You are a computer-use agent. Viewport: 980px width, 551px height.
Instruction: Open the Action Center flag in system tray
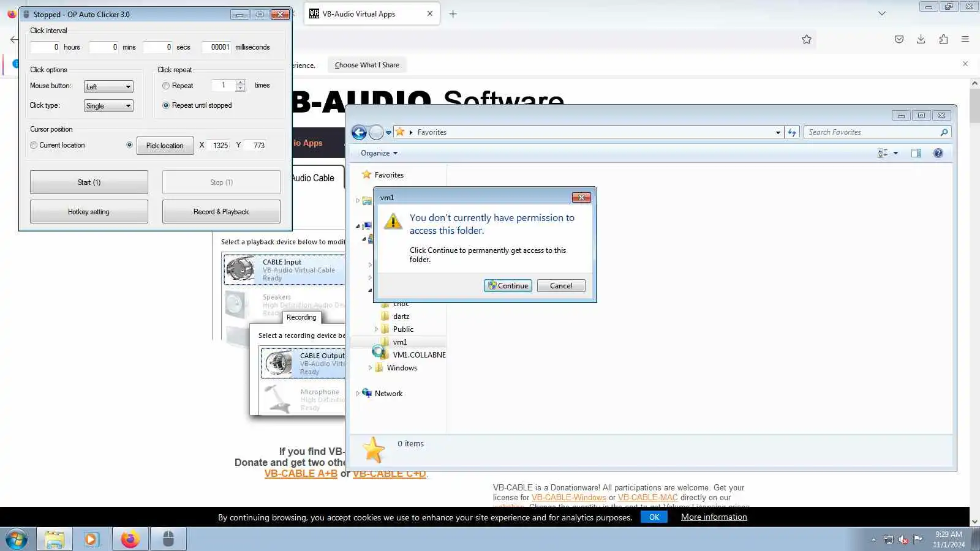coord(918,539)
